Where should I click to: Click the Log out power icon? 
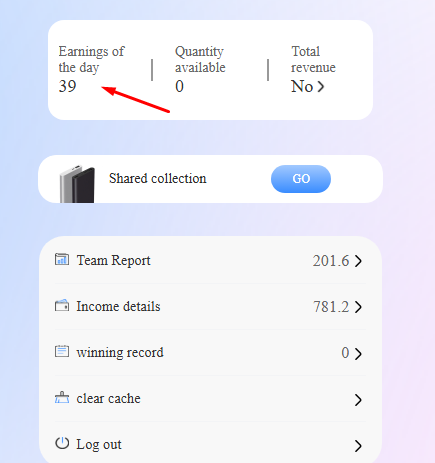click(62, 443)
